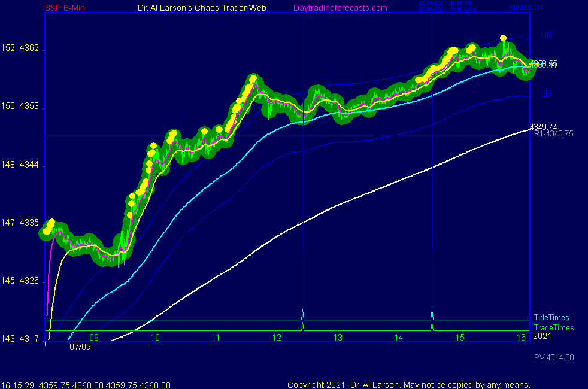This screenshot has width=588, height=389.
Task: Select the UT timestamp in the header
Action: [x=445, y=4]
